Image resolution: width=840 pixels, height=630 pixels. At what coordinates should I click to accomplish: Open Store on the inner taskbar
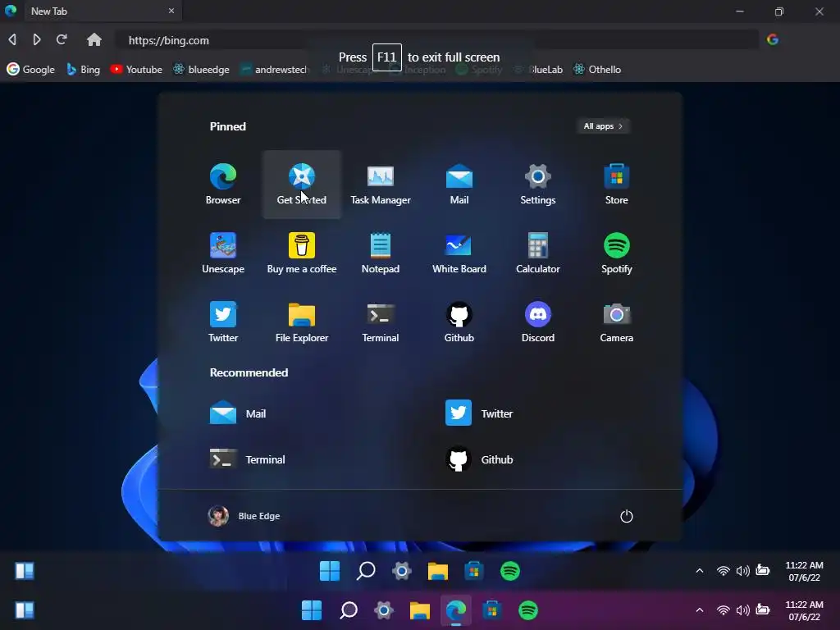point(473,571)
